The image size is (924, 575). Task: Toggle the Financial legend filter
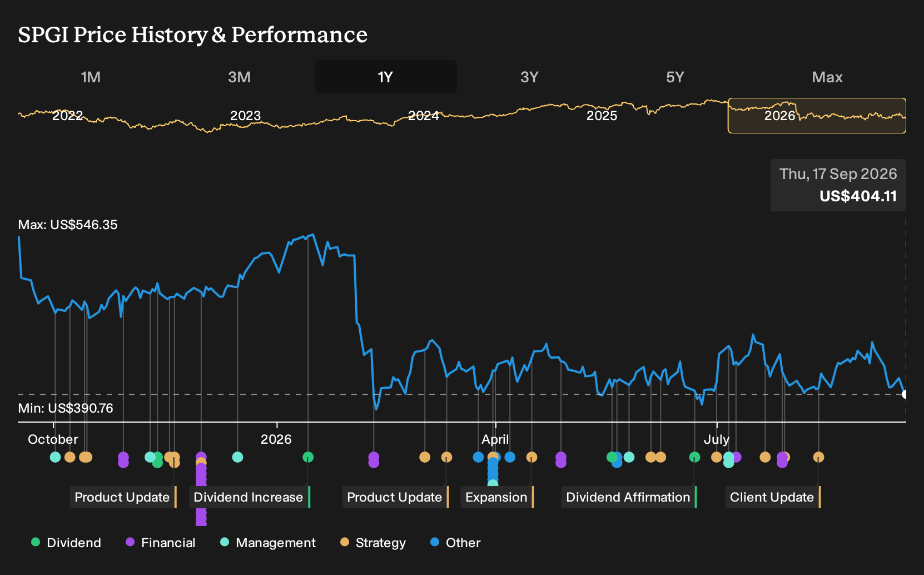tap(160, 543)
